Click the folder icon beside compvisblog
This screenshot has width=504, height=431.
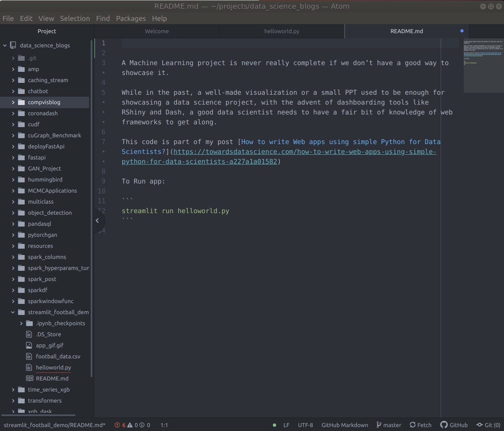click(x=21, y=102)
